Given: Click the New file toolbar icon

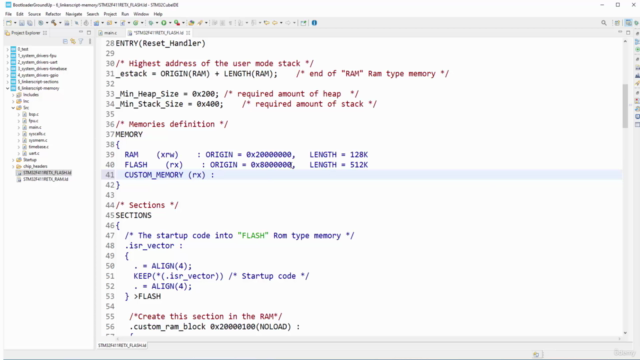Looking at the screenshot, I should [9, 23].
